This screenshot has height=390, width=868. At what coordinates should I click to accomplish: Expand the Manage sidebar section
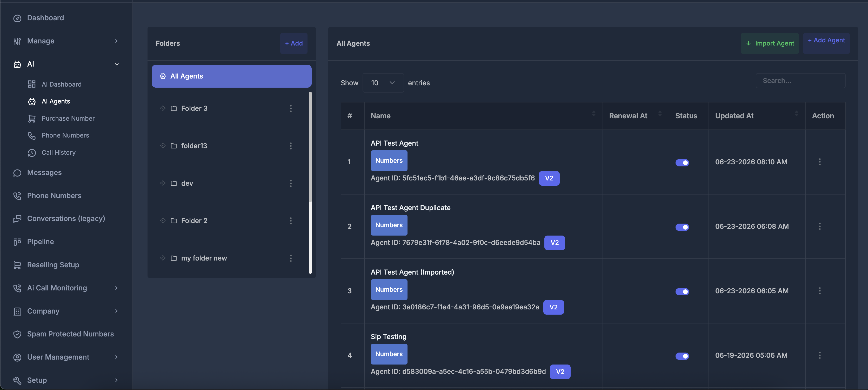click(x=66, y=41)
